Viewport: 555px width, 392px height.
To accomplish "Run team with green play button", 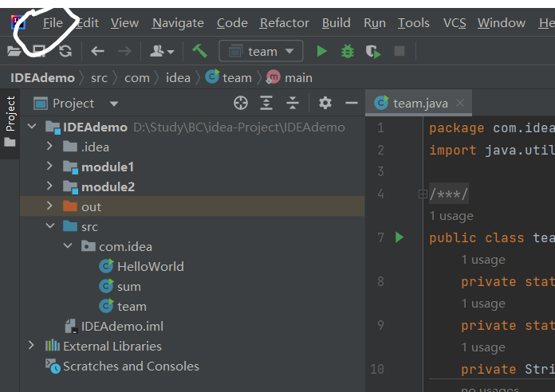I will pos(321,51).
